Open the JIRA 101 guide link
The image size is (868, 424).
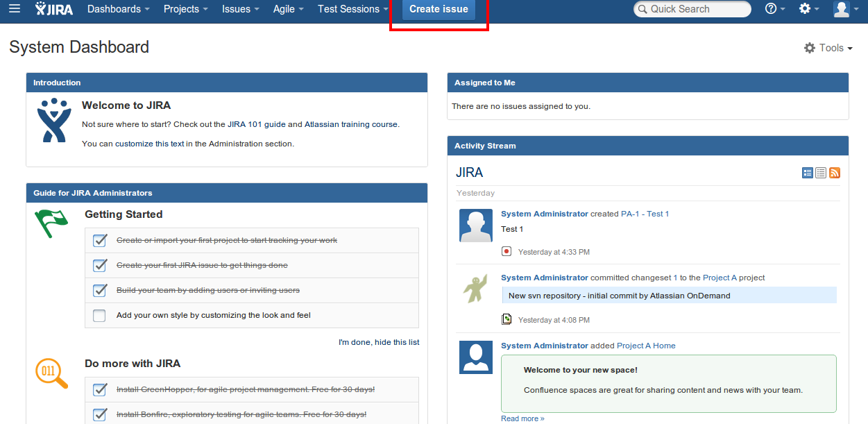click(x=256, y=124)
